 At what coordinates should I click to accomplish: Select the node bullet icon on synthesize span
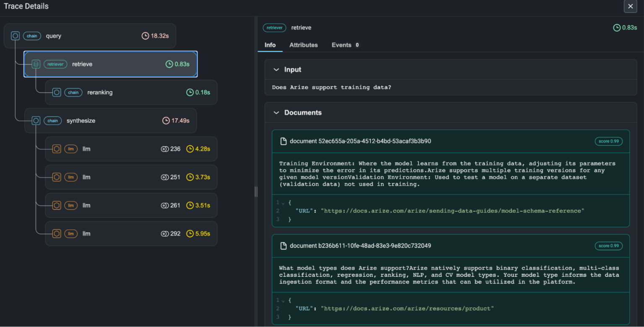[36, 120]
